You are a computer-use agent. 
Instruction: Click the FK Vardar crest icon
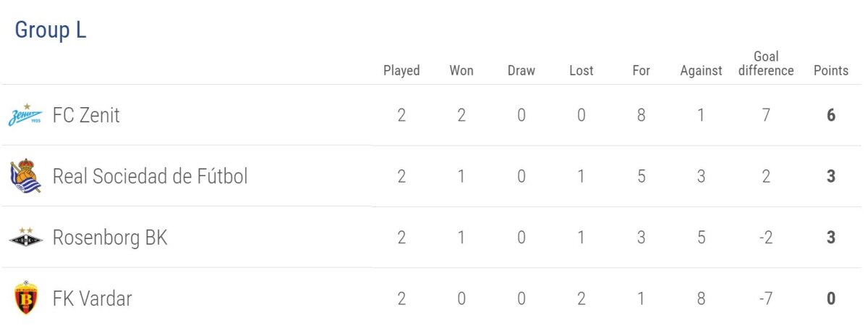click(x=25, y=298)
